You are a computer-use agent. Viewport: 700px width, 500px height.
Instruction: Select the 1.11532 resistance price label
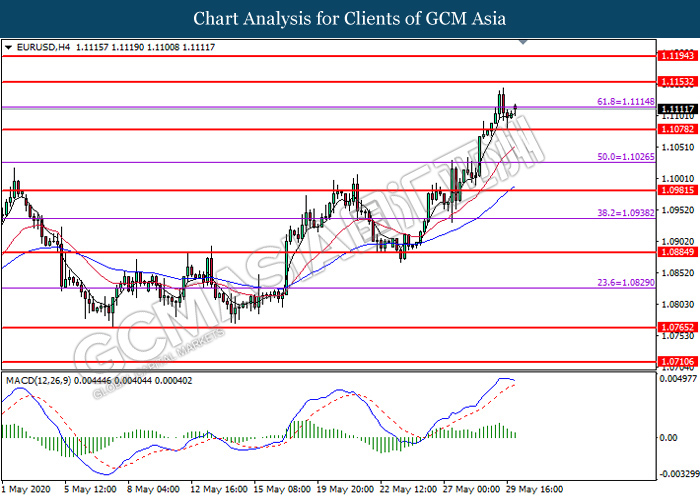[x=677, y=81]
